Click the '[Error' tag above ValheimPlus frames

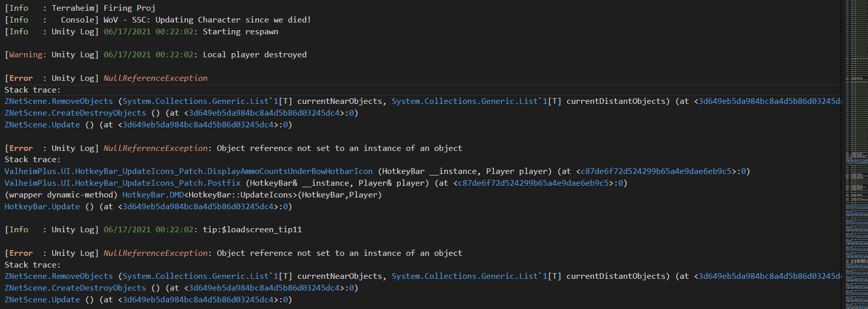coord(19,148)
